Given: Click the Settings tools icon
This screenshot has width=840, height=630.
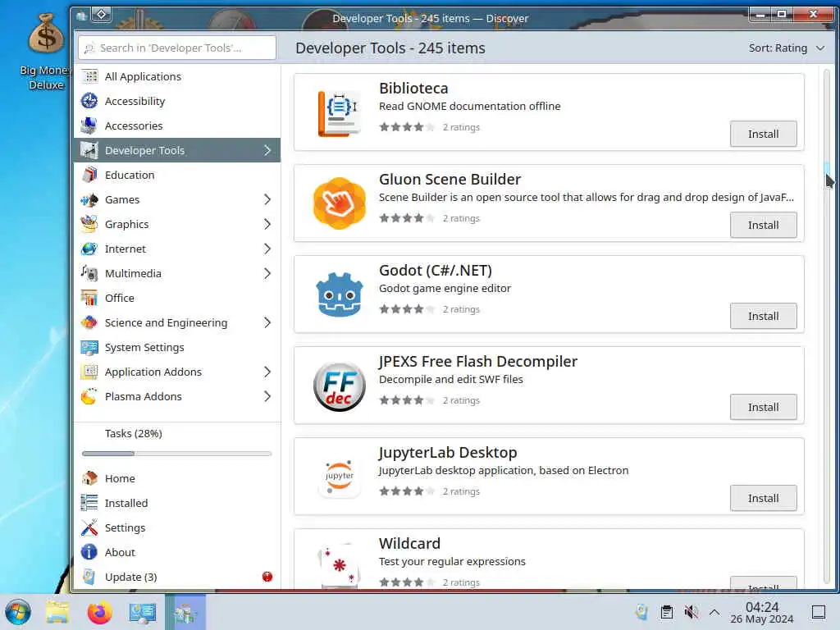Looking at the screenshot, I should click(x=89, y=527).
